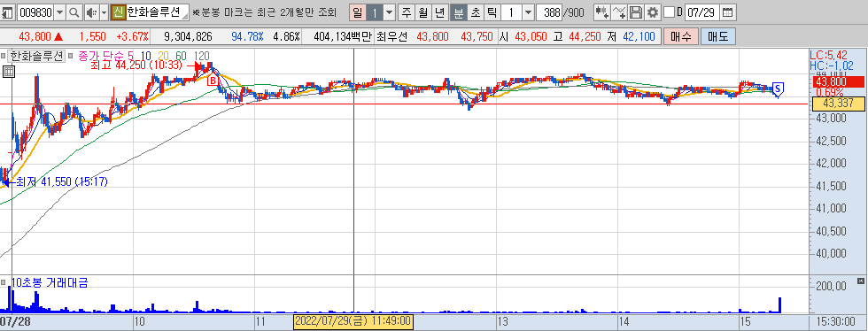
Task: Open the stock search magnifier icon
Action: pos(74,12)
